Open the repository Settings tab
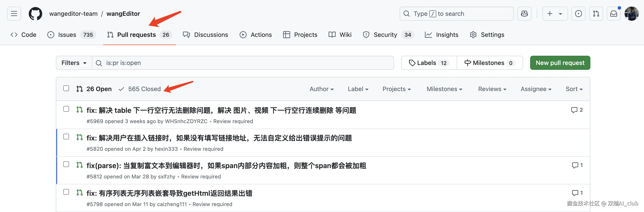644x212 pixels. click(x=487, y=35)
